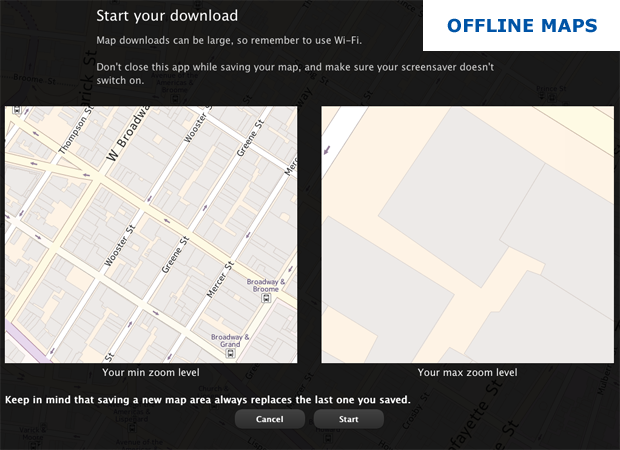The height and width of the screenshot is (450, 620).
Task: Click the Broadway & Broome transit station icon
Action: click(264, 298)
